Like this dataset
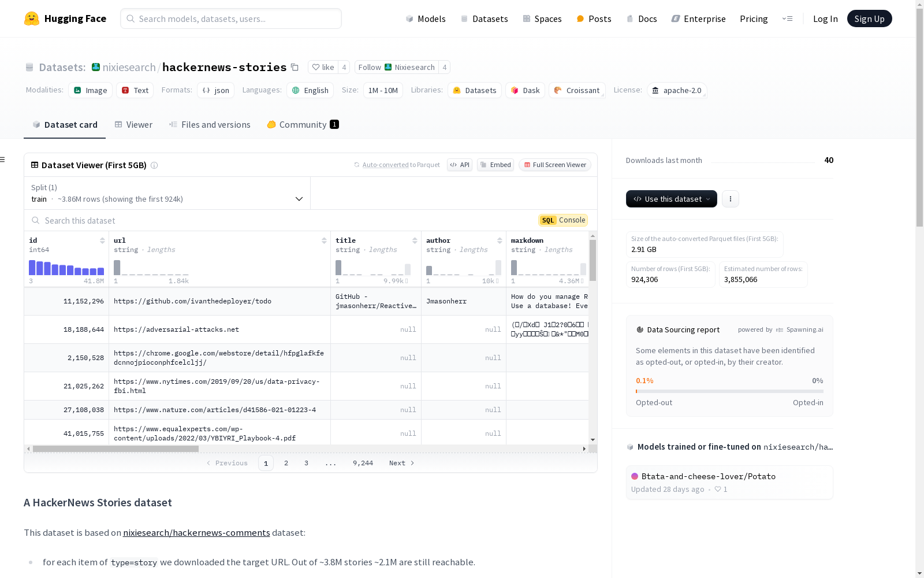 pos(323,67)
